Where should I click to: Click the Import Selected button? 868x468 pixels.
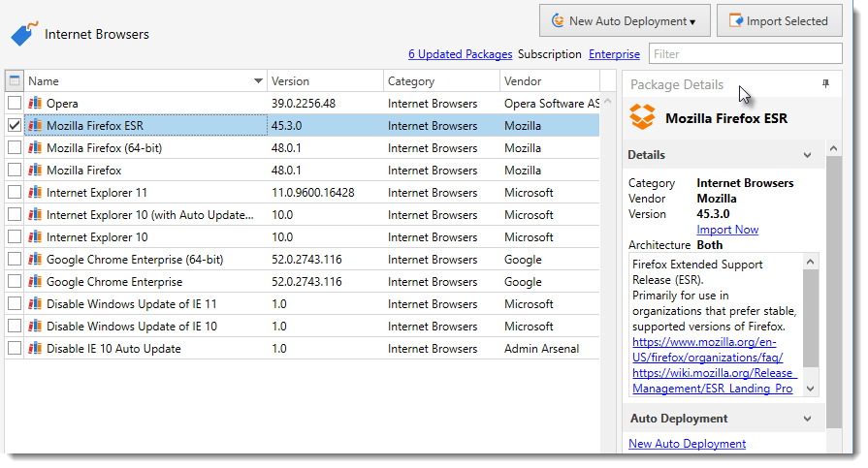click(x=779, y=21)
